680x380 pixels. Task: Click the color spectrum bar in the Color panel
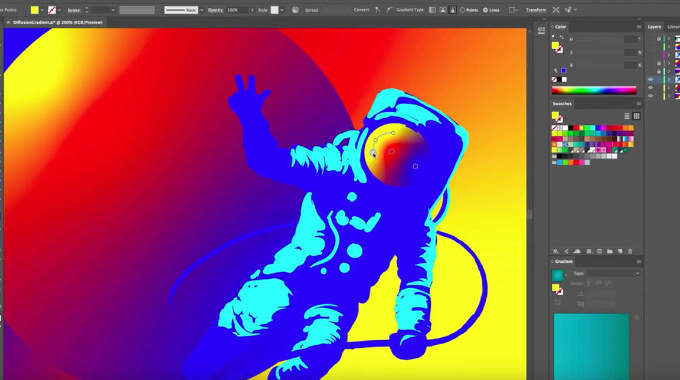click(x=594, y=90)
